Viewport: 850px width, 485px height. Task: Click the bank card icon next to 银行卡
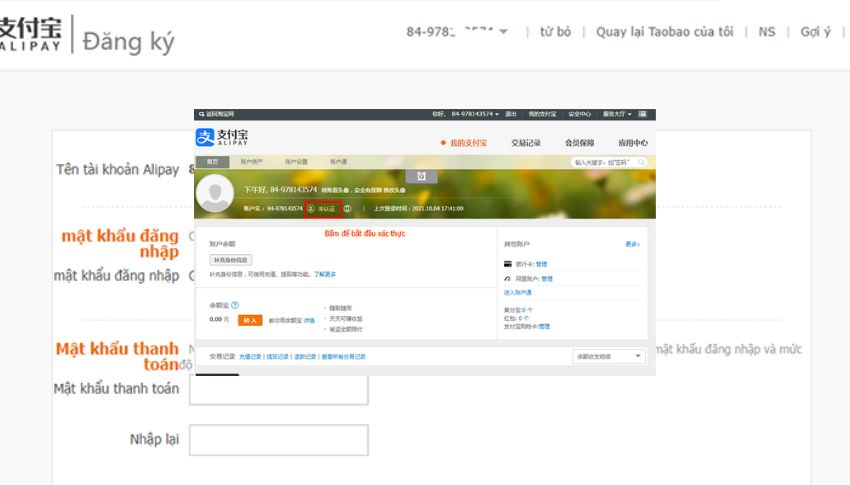pyautogui.click(x=508, y=264)
